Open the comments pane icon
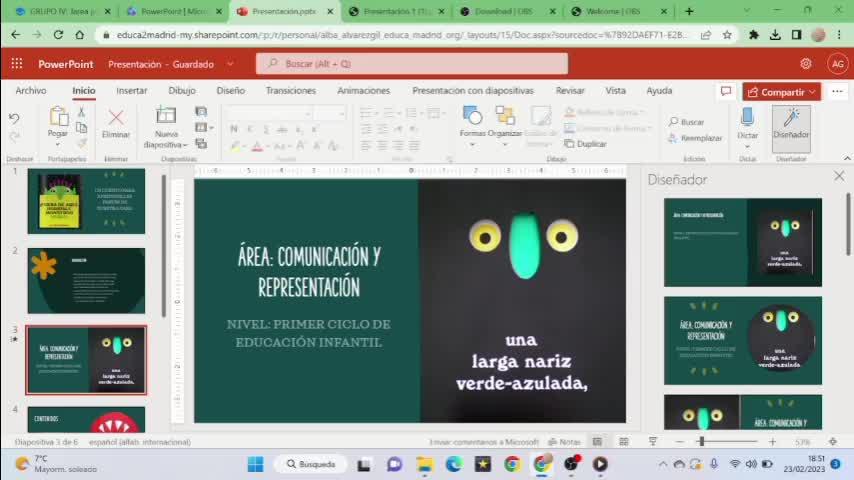 pyautogui.click(x=726, y=91)
